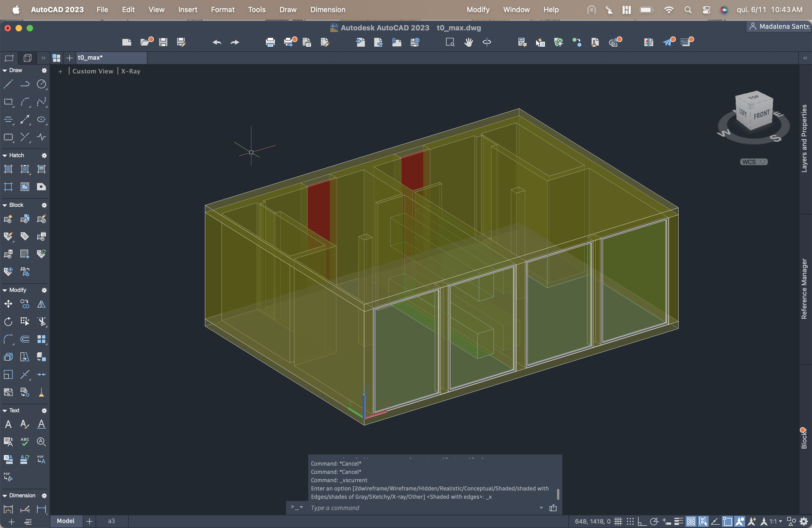Click the X-Ray visual style label

131,71
